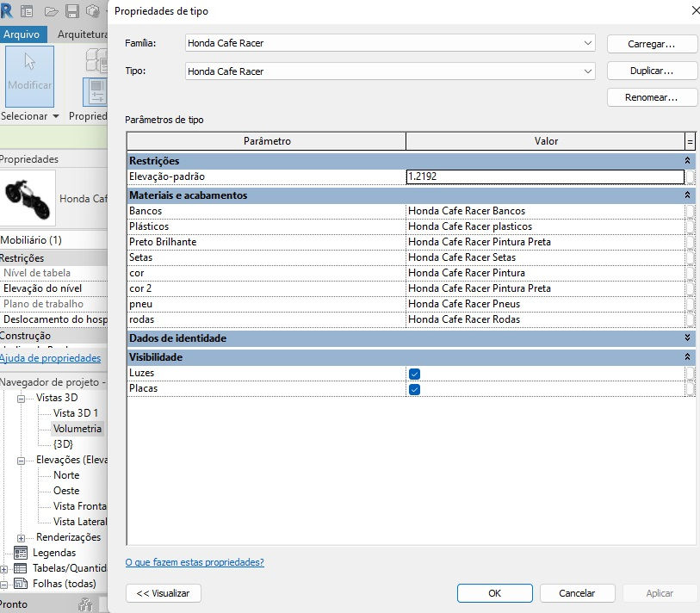Image resolution: width=700 pixels, height=613 pixels.
Task: Click the OK button
Action: [x=494, y=593]
